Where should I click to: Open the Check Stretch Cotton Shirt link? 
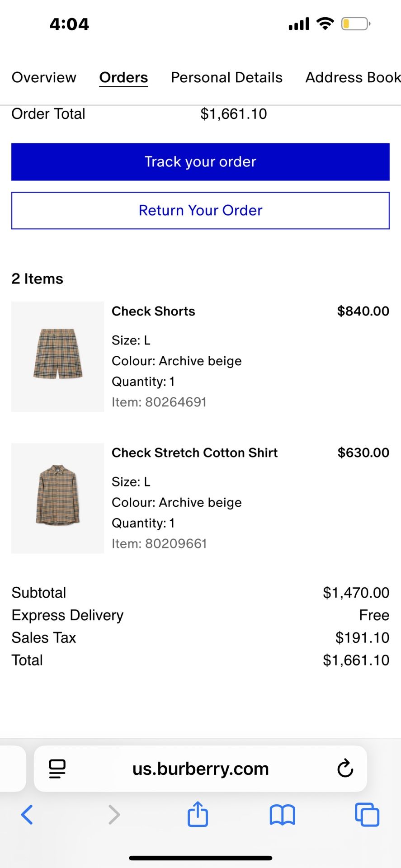click(194, 452)
